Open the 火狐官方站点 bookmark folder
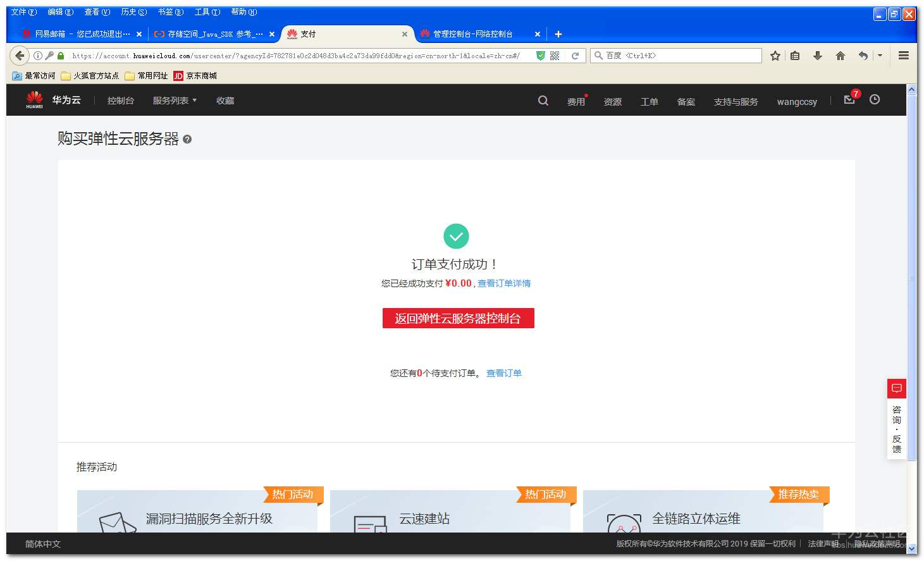This screenshot has height=561, width=924. pyautogui.click(x=90, y=76)
